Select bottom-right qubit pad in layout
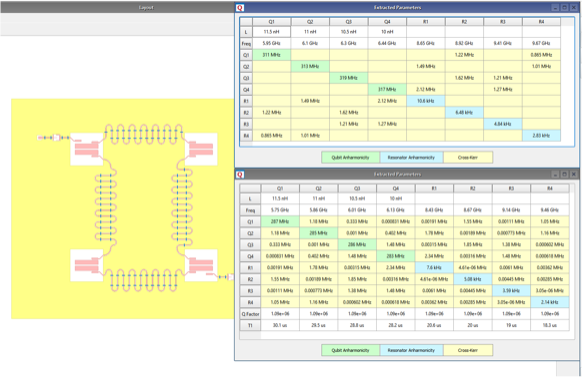The height and width of the screenshot is (377, 583). tap(201, 265)
